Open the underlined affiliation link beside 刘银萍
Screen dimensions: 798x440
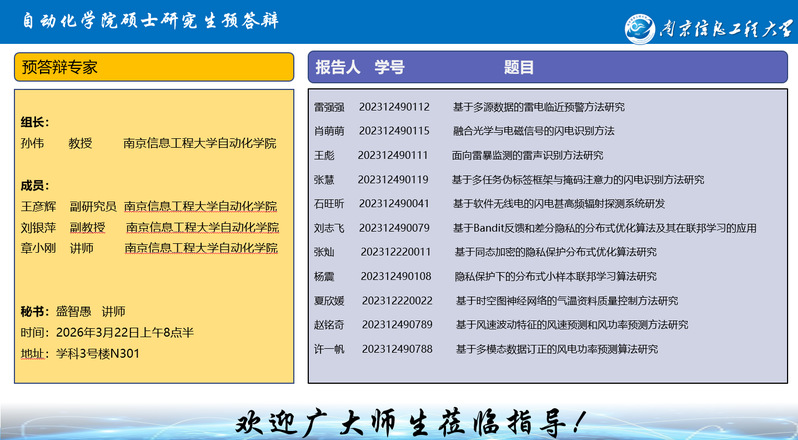pos(202,227)
